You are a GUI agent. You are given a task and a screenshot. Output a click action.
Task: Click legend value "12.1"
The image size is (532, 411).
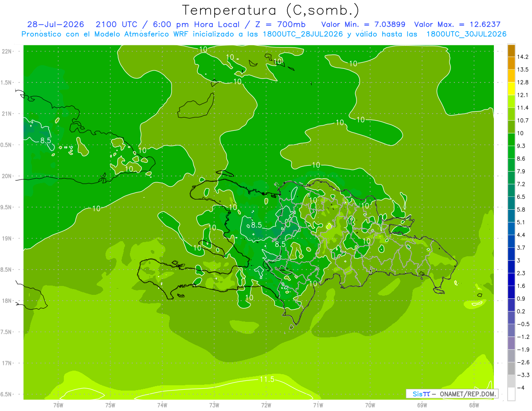point(523,95)
